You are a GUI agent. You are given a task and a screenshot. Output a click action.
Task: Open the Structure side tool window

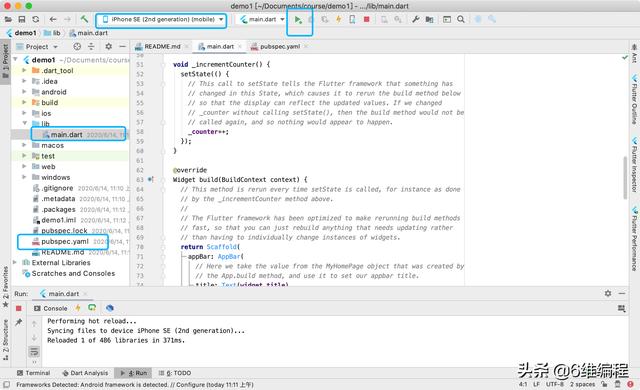click(6, 340)
